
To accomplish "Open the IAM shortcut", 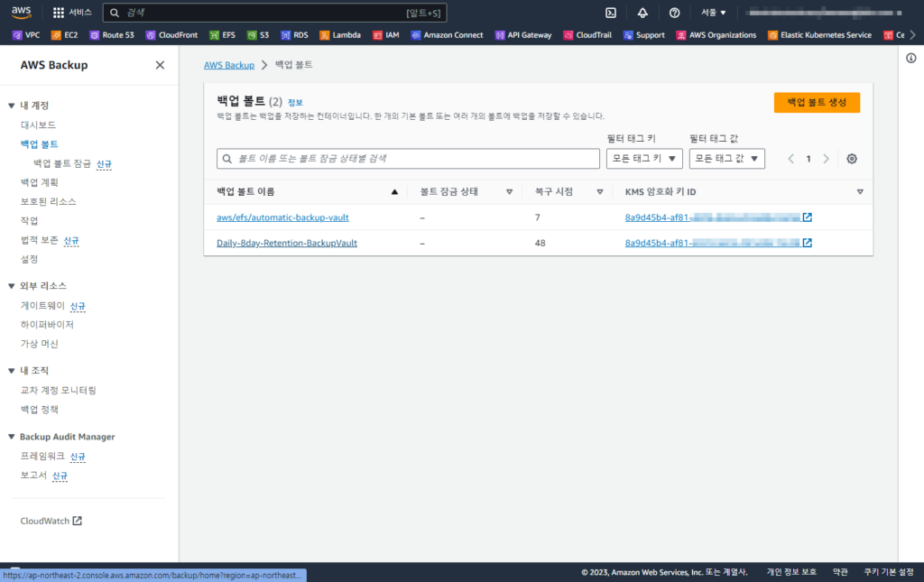I will tap(386, 35).
